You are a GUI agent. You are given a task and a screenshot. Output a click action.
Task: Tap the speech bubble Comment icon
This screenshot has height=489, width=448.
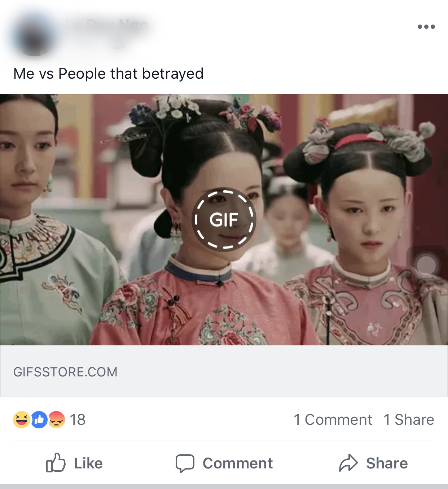[185, 463]
